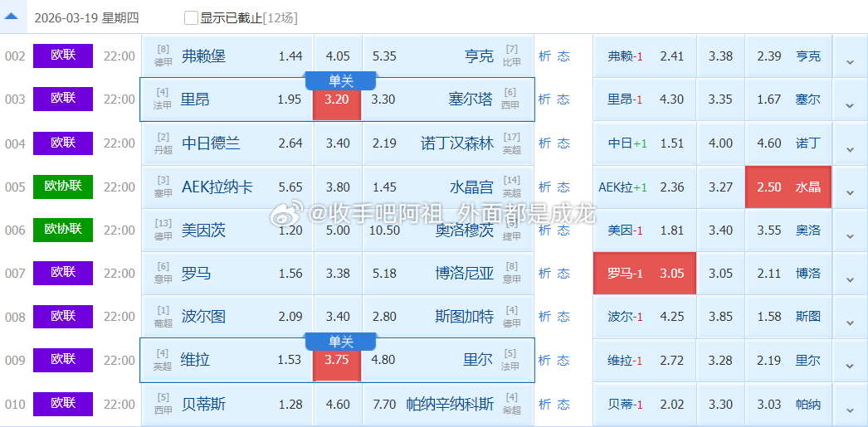
Task: Deselect highlighted 2.50 水晶 handicap odds
Action: point(788,187)
